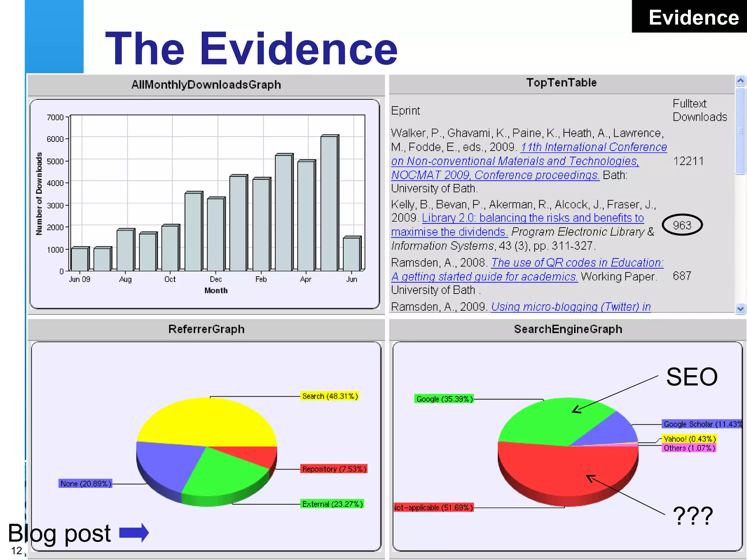Click the TopTenTable vertical scrollbar thumb
The height and width of the screenshot is (560, 747).
pyautogui.click(x=740, y=131)
